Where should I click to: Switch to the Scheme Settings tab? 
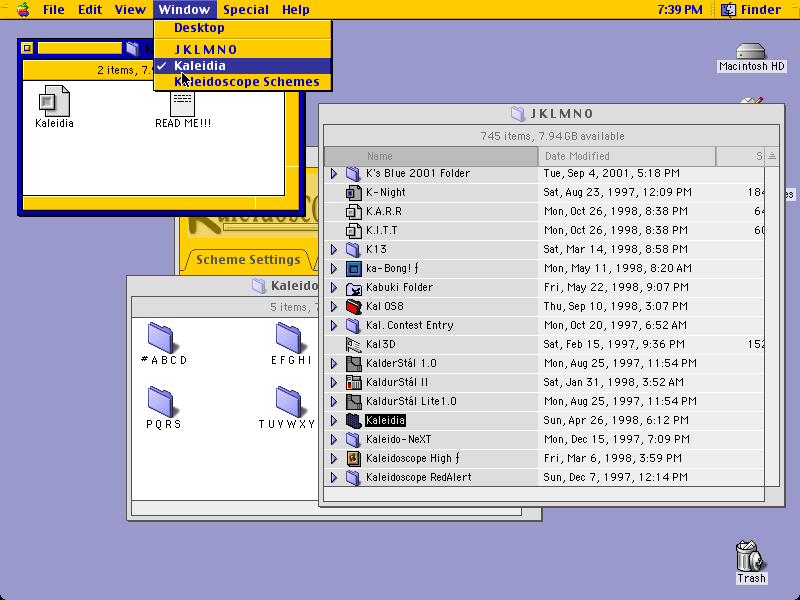[x=248, y=260]
